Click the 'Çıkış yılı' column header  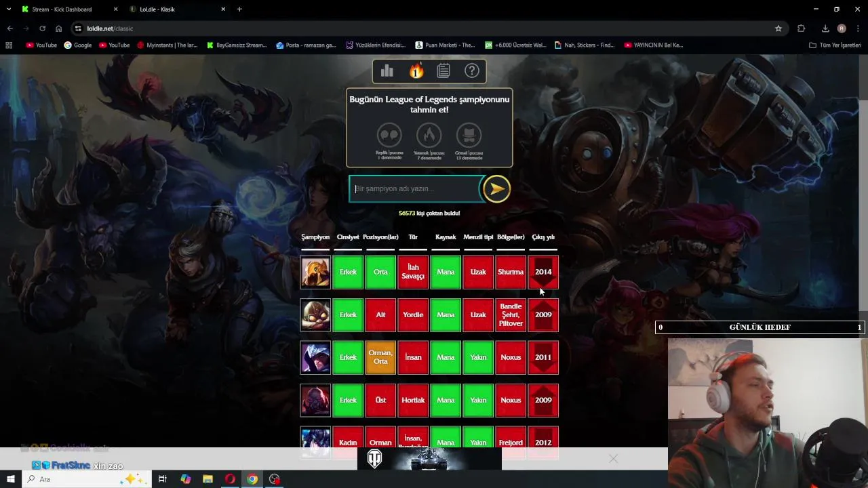click(x=543, y=237)
